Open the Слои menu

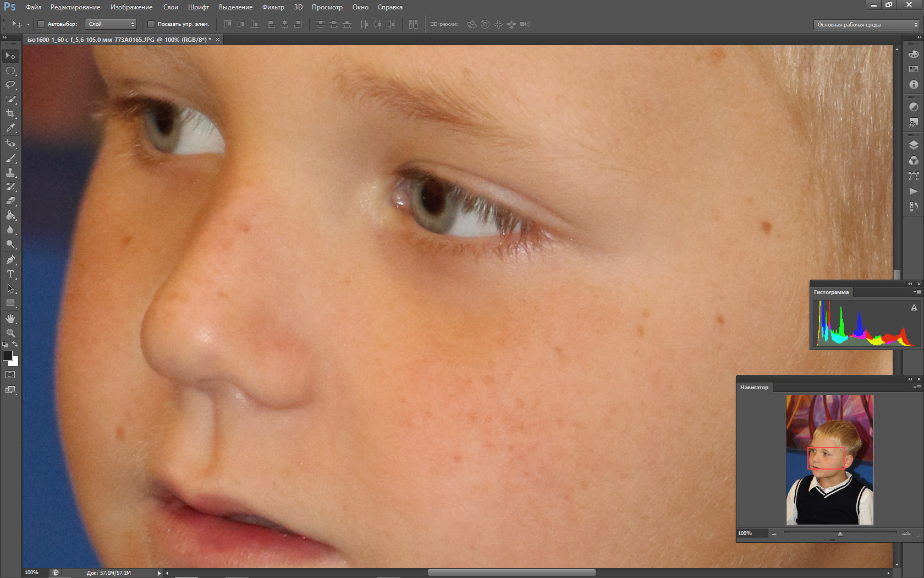click(170, 7)
